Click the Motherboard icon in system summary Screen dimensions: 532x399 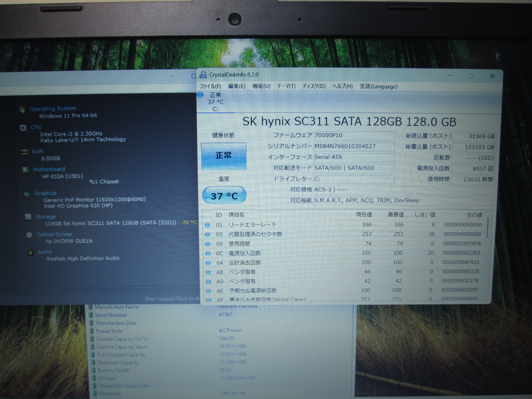25,170
